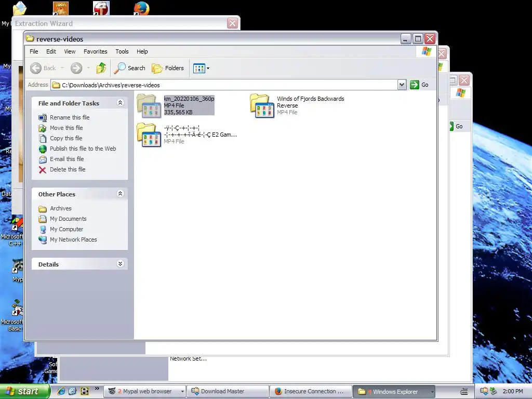Open the Favorites menu
The width and height of the screenshot is (532, 399).
pos(96,51)
